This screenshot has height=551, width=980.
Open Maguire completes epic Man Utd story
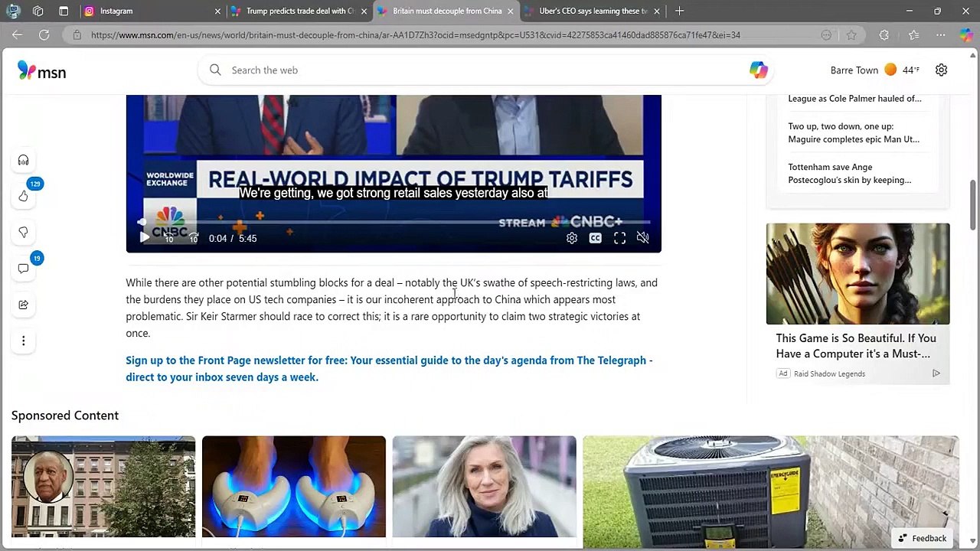854,132
